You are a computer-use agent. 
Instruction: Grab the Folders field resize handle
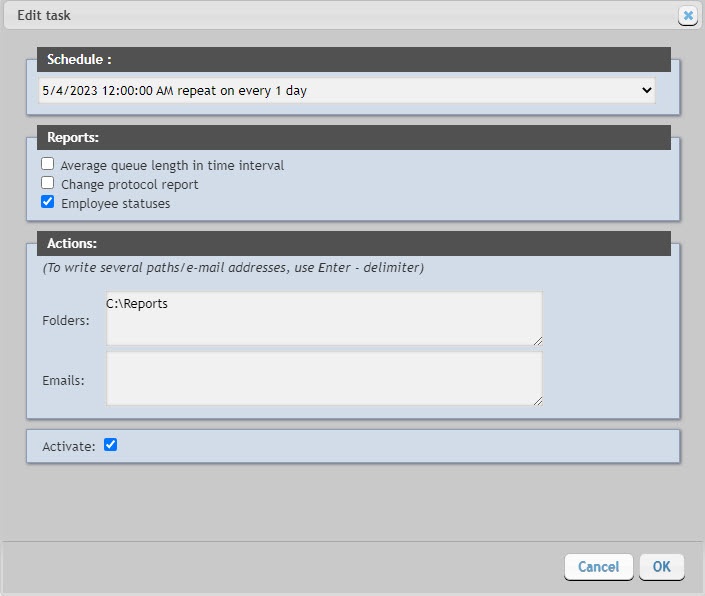coord(537,340)
